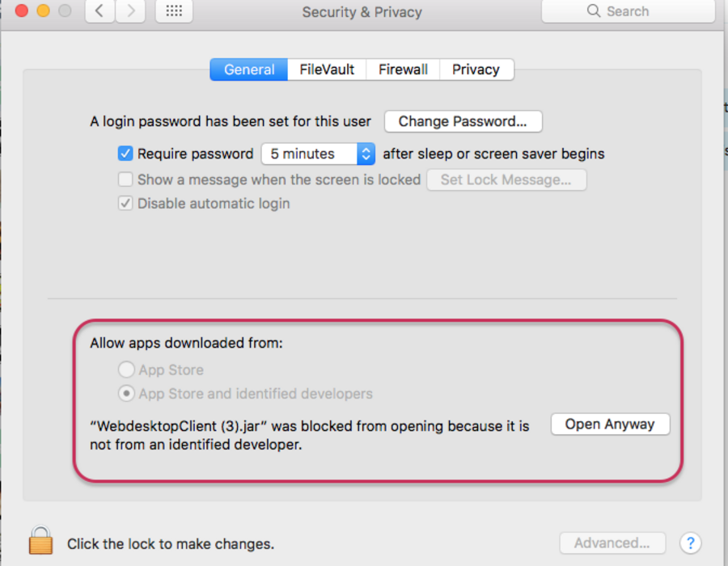Open the Advanced settings button
This screenshot has height=566, width=728.
coord(612,543)
